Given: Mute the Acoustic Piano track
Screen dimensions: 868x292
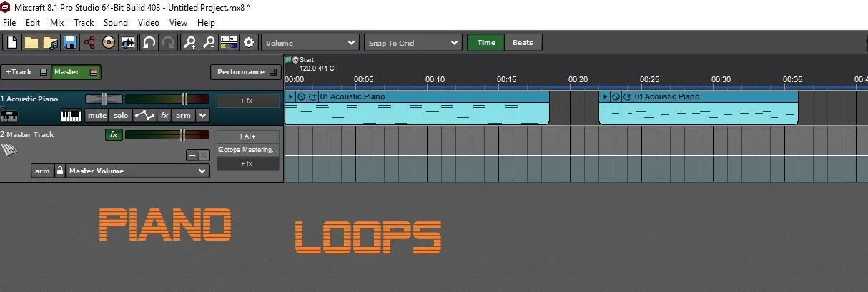Looking at the screenshot, I should (97, 116).
